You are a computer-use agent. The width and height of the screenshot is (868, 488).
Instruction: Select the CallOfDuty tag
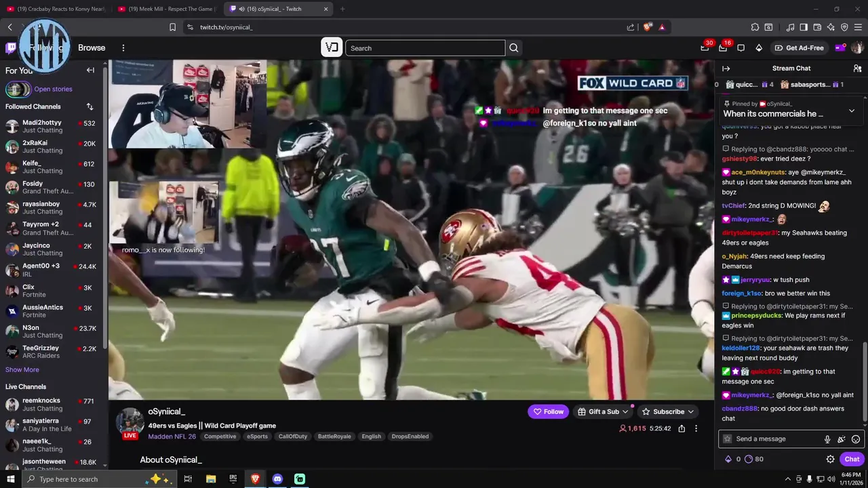[293, 436]
